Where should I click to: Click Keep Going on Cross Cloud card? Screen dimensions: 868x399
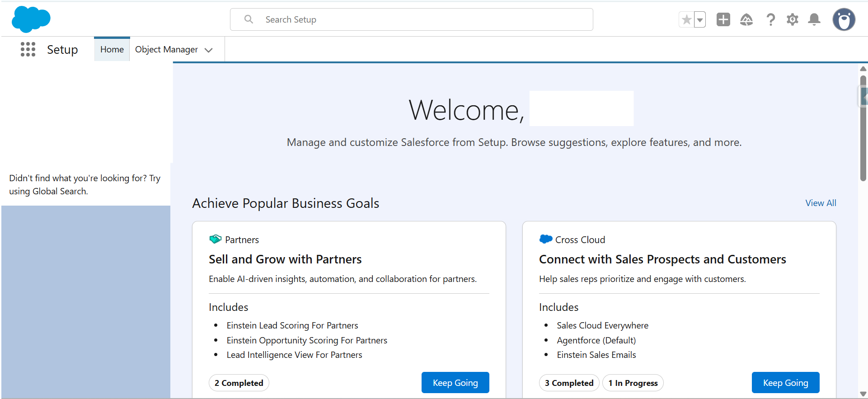pyautogui.click(x=785, y=383)
